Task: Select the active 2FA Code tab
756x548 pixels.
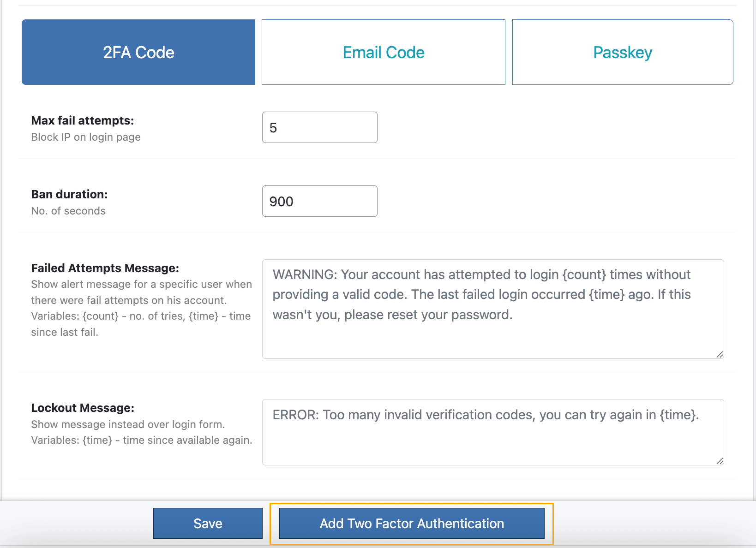Action: click(x=138, y=52)
